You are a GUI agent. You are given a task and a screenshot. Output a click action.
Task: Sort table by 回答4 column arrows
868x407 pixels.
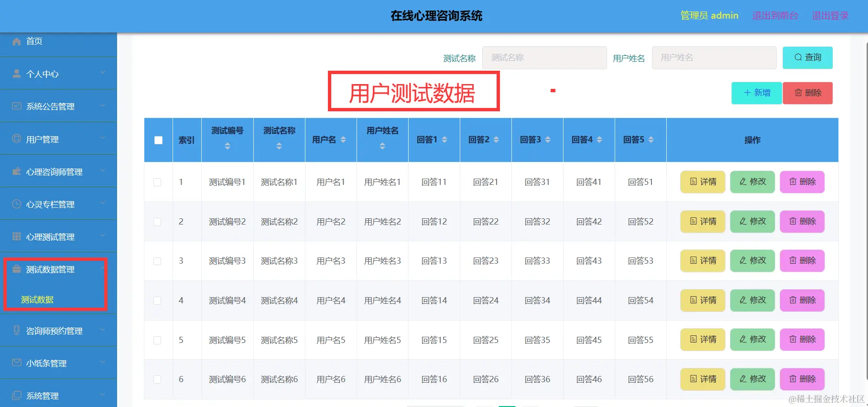coord(599,139)
